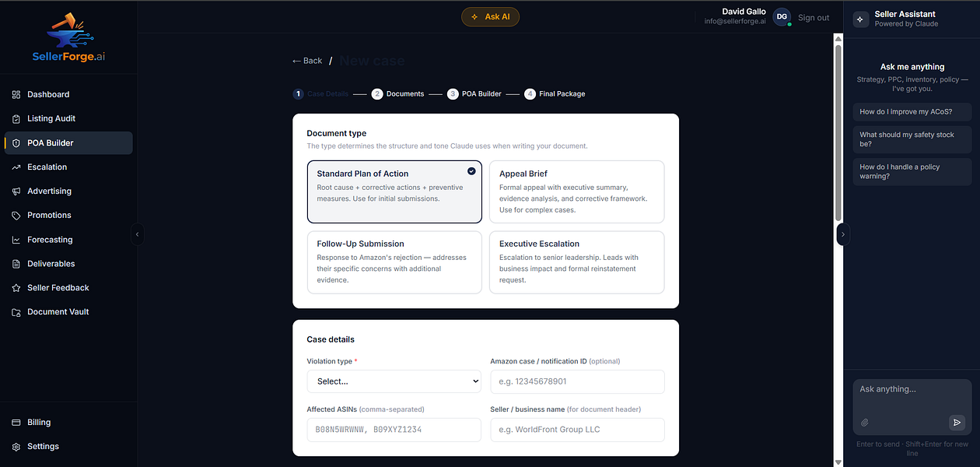Select Follow-Up Submission document type
Viewport: 980px width, 467px height.
(x=394, y=262)
